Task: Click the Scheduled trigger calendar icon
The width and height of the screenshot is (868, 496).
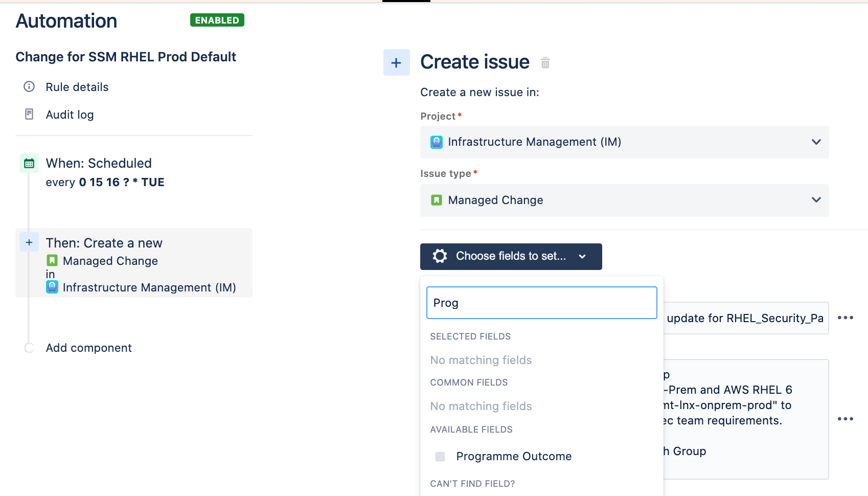Action: point(29,163)
